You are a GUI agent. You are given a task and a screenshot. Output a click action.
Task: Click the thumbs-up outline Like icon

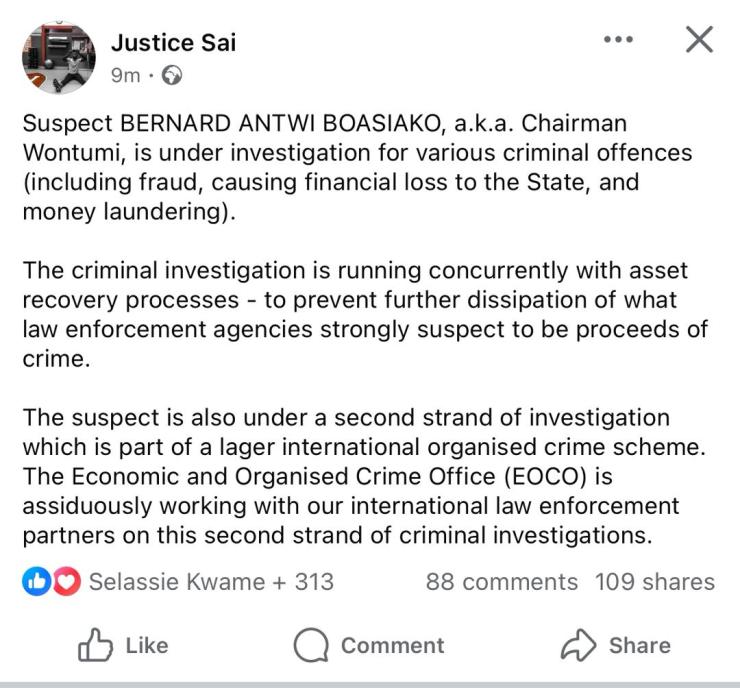click(x=95, y=645)
